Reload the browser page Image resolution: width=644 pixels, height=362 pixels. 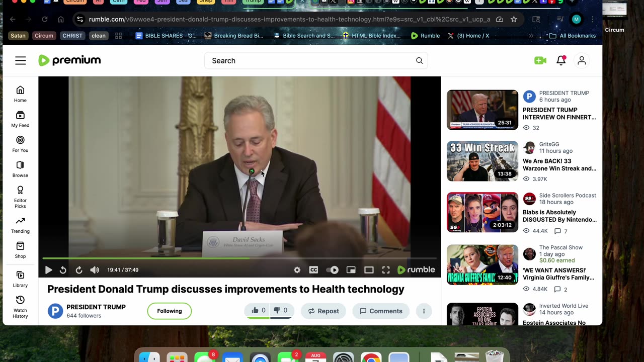coord(45,19)
